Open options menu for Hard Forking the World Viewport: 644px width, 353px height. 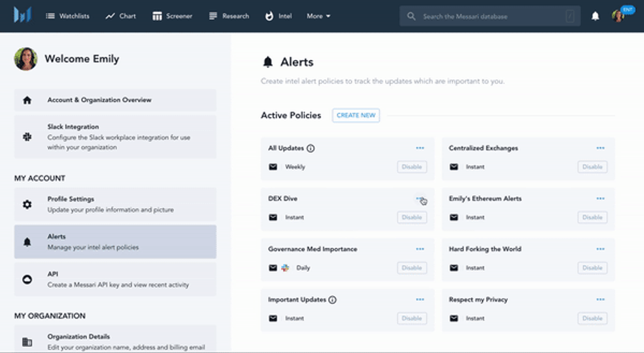tap(600, 249)
